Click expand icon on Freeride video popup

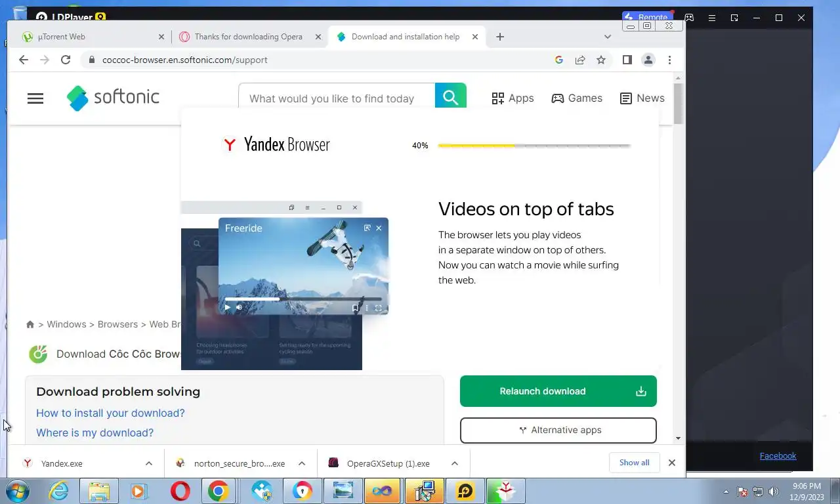(367, 228)
